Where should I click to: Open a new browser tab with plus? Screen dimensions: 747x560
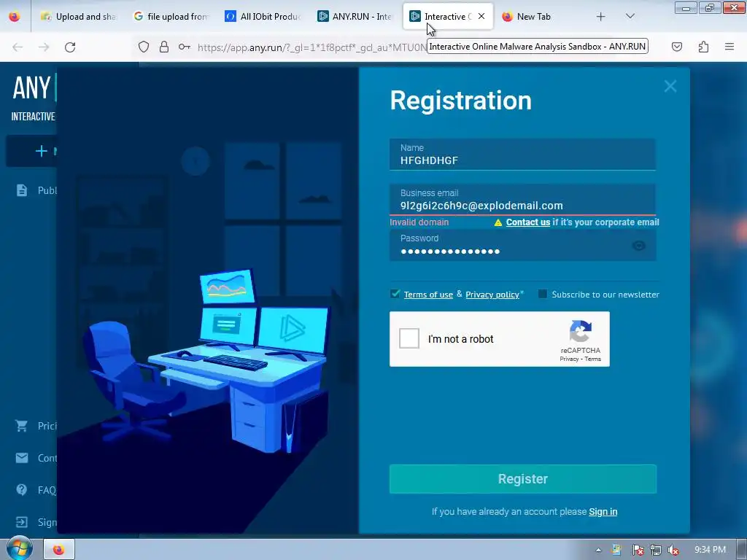[601, 17]
